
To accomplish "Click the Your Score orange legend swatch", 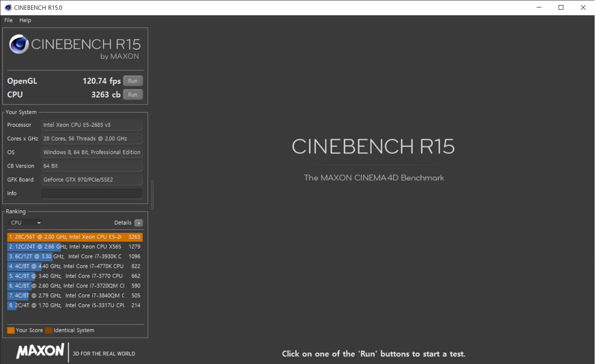I will tap(11, 330).
